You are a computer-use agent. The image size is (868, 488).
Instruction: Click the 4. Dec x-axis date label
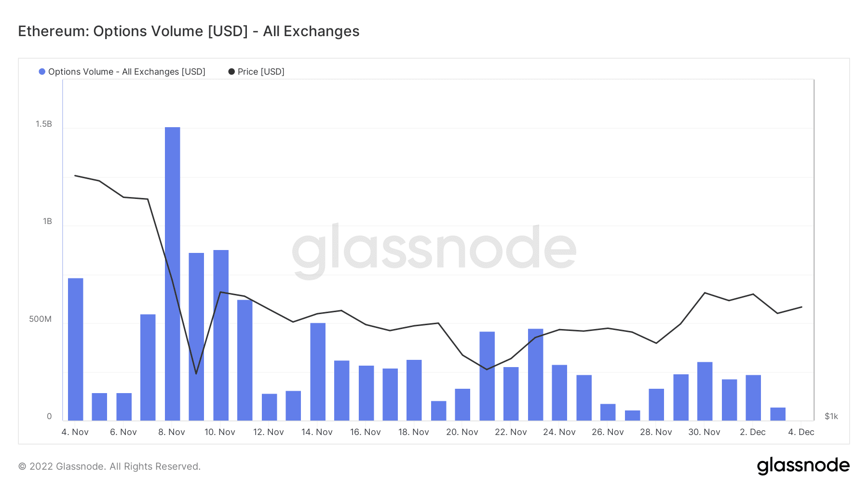tap(801, 432)
